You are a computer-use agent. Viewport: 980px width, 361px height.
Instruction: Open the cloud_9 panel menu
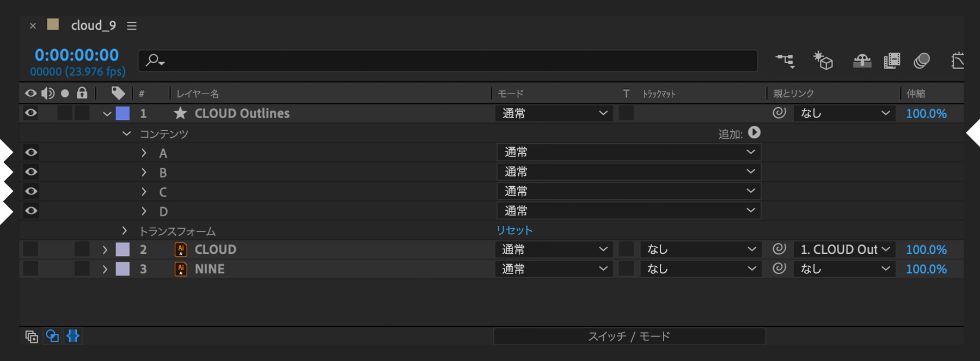(x=132, y=26)
